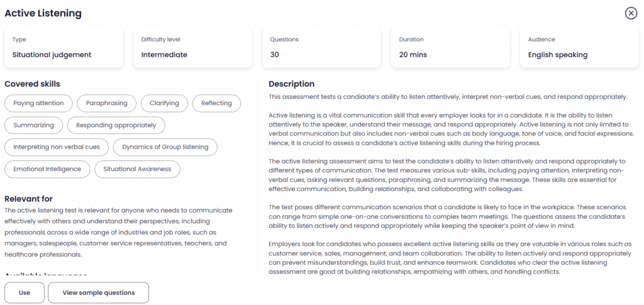This screenshot has height=305, width=644.
Task: Click the Difficulty level Intermediate card
Action: coord(192,47)
